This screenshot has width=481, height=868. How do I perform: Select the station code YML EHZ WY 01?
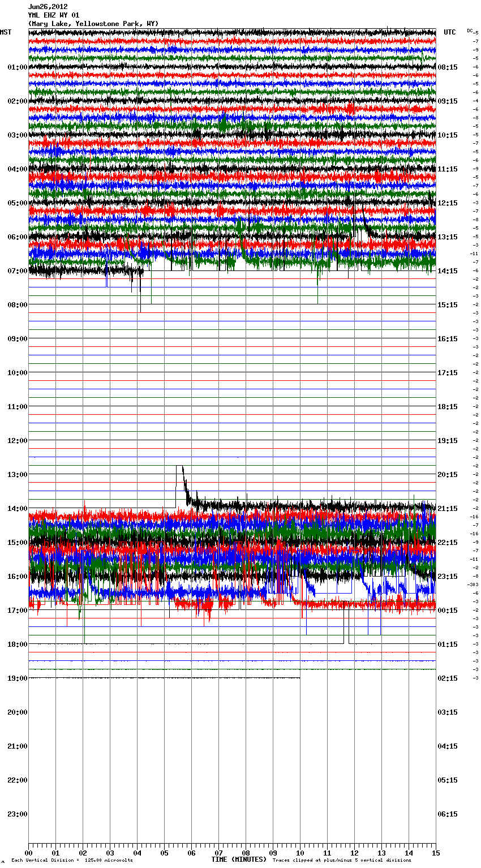tap(54, 15)
